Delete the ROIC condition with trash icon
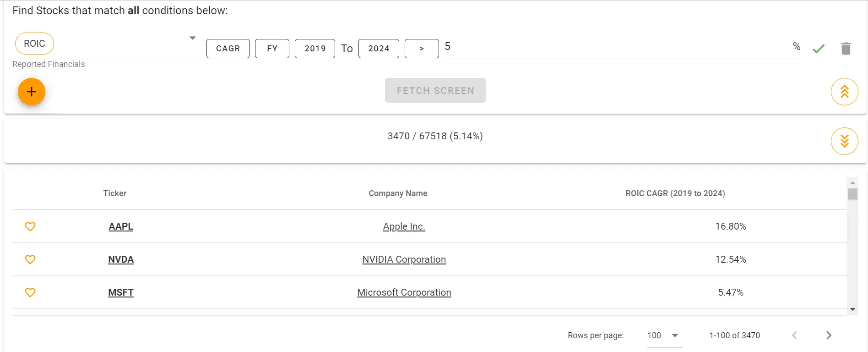 pyautogui.click(x=846, y=49)
